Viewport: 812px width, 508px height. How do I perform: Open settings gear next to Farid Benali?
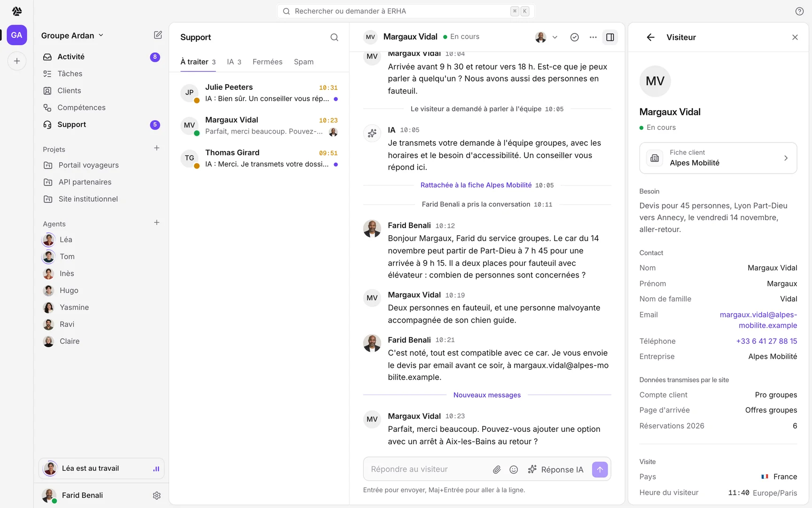pos(156,495)
